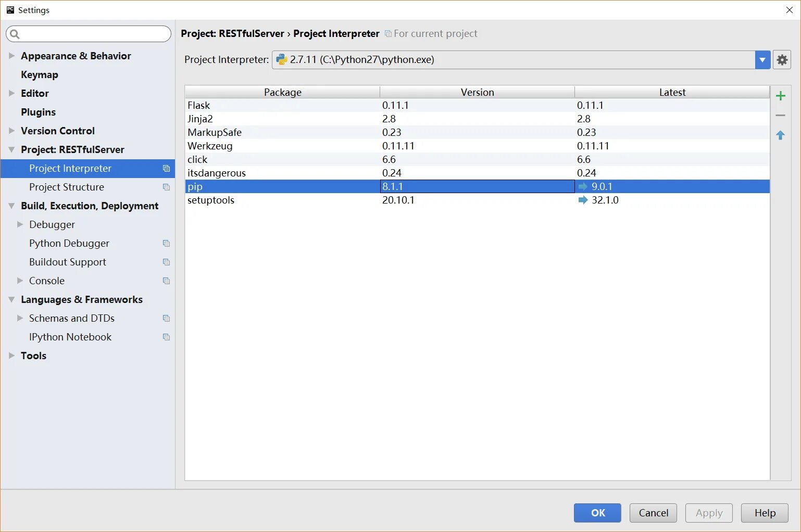The width and height of the screenshot is (801, 532).
Task: Collapse Build, Execution, Deployment section
Action: point(11,206)
